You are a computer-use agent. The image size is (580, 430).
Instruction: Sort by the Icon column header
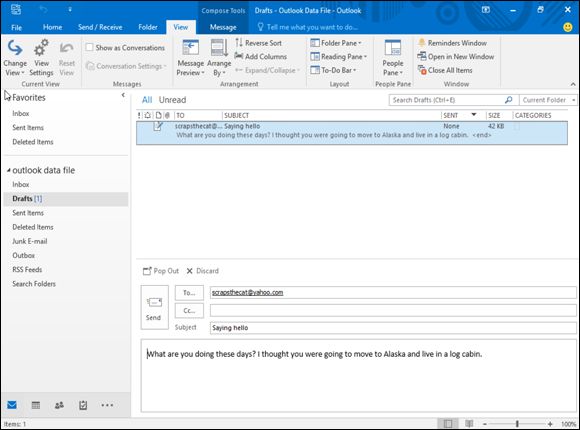tap(158, 115)
